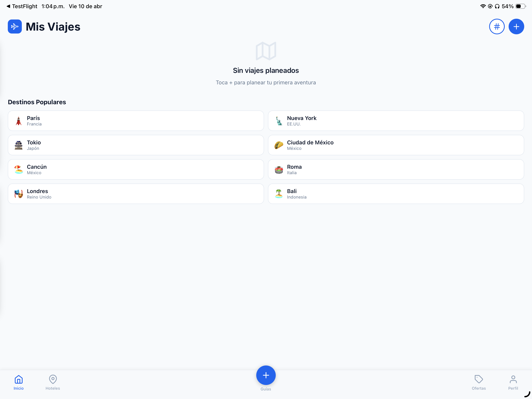The image size is (532, 399).
Task: Tap the stadium icon for Roma
Action: click(279, 170)
